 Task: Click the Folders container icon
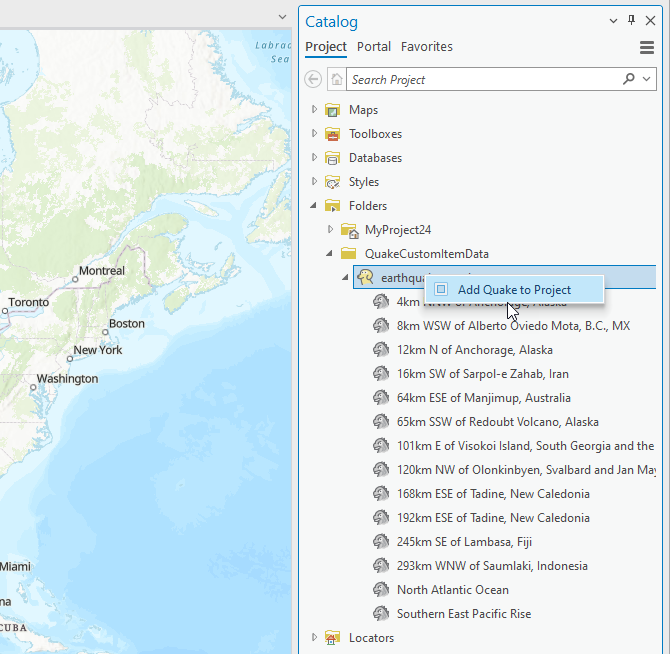coord(332,206)
